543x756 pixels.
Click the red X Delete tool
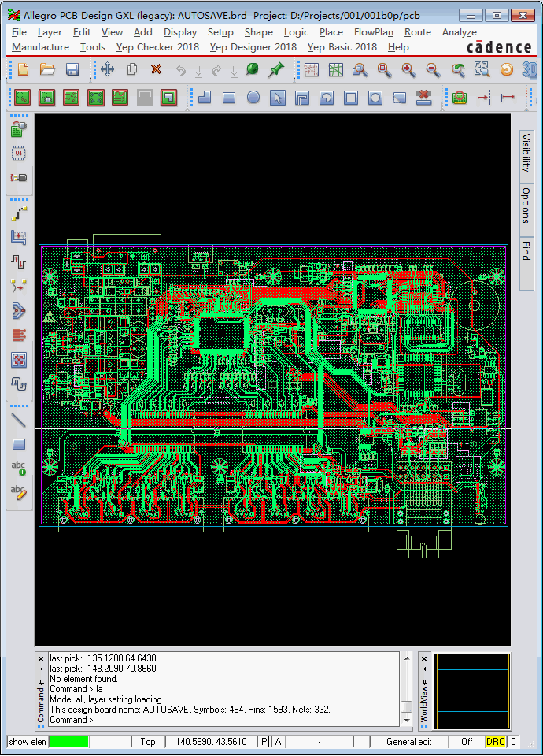(156, 70)
